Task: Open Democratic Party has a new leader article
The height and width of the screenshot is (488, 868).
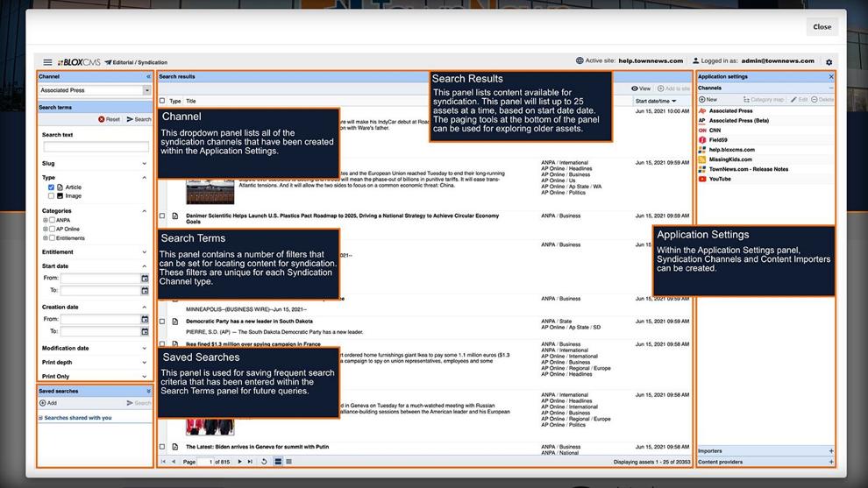Action: point(249,322)
